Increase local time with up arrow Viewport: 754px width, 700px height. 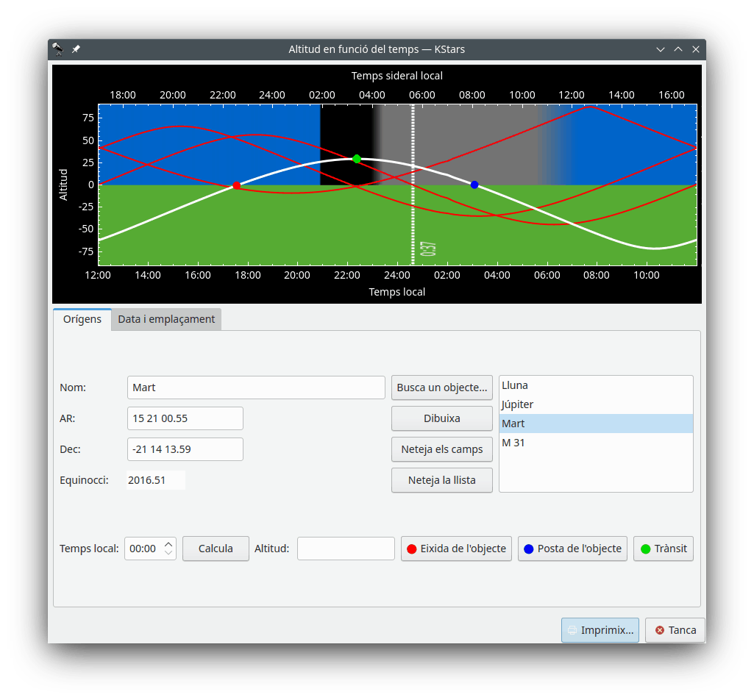point(168,544)
